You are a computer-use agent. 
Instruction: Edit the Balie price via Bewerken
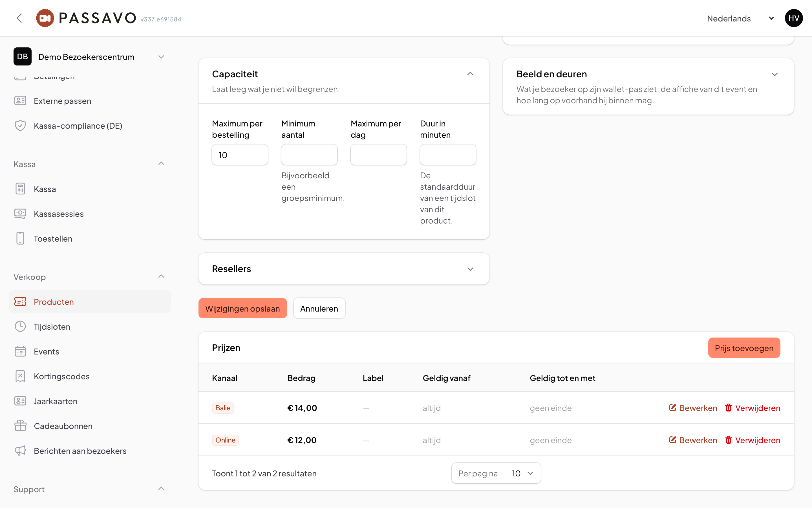click(693, 408)
